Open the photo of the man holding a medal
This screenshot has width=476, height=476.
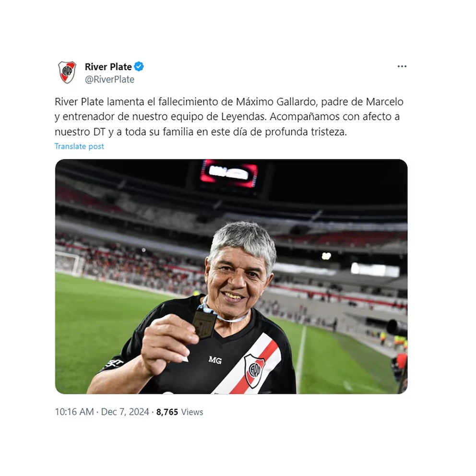(231, 276)
